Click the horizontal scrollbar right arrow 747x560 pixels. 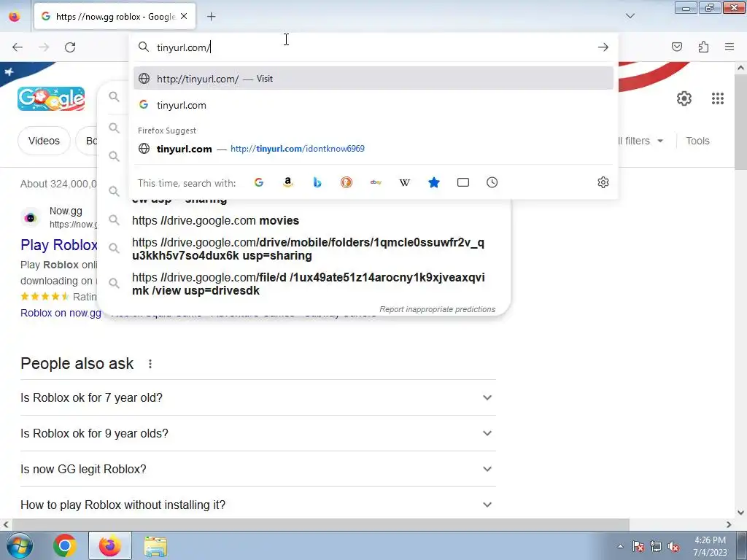[729, 524]
